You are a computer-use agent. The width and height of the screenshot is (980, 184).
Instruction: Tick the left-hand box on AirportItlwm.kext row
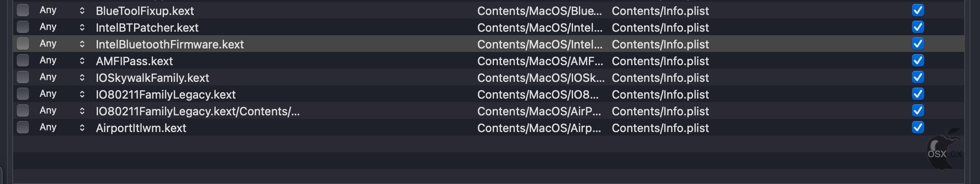tap(23, 127)
